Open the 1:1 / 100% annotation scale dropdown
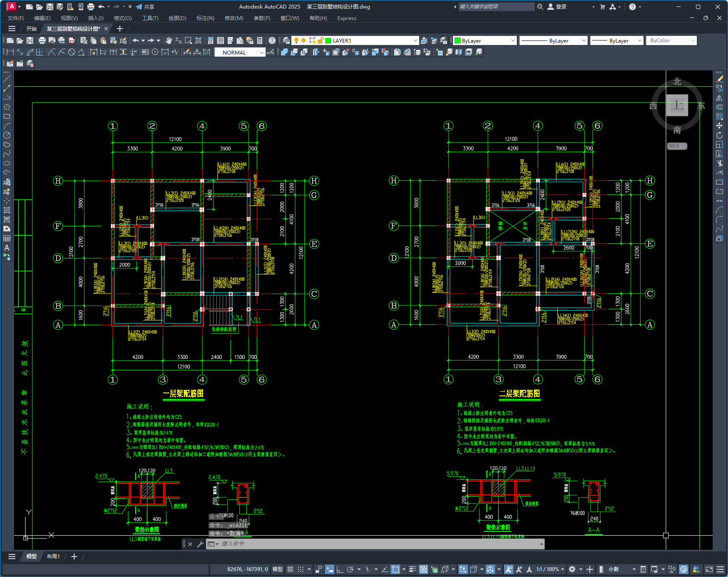This screenshot has height=577, width=728. pos(550,569)
